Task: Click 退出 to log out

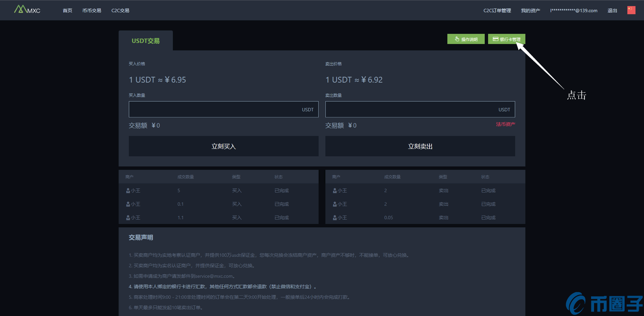Action: pos(612,10)
